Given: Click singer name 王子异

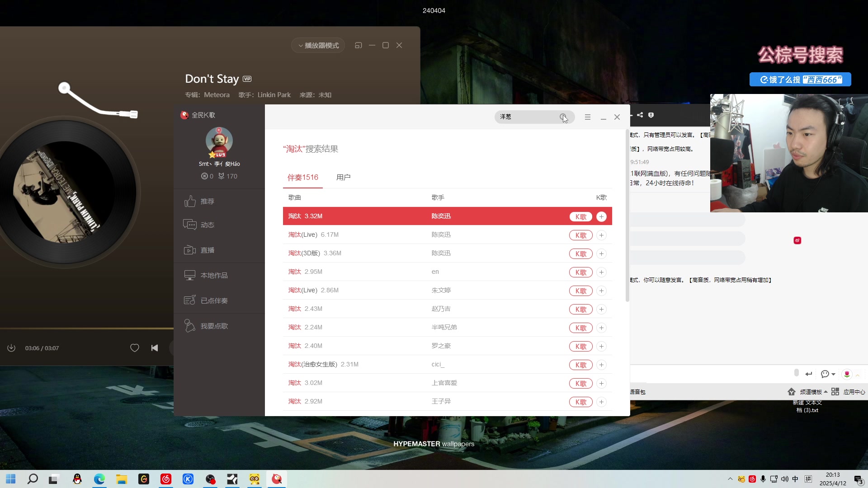Looking at the screenshot, I should 441,401.
